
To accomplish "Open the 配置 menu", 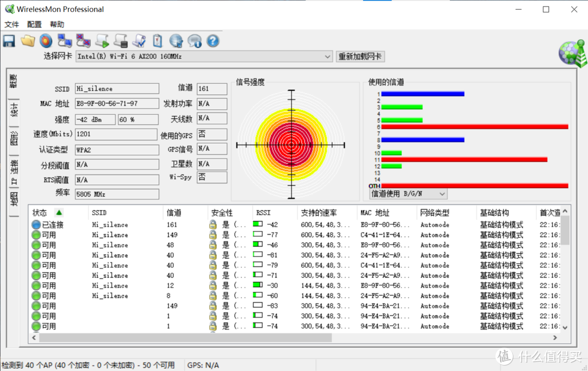I will (x=34, y=24).
